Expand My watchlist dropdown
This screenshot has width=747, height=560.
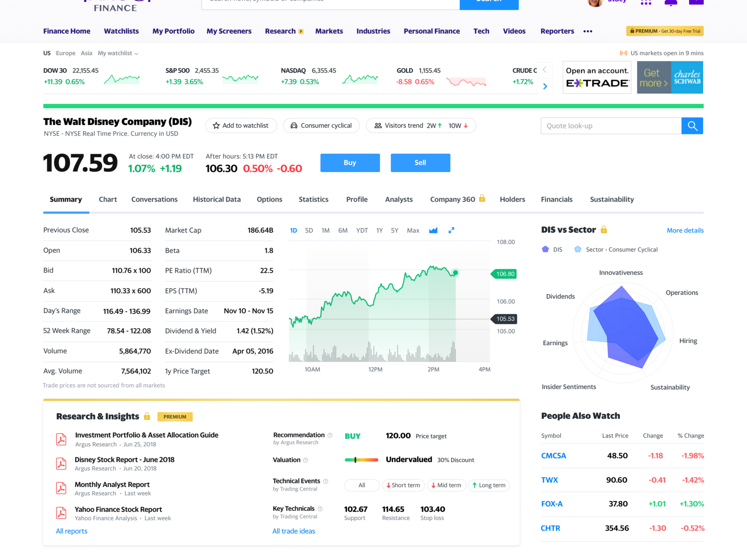point(118,53)
